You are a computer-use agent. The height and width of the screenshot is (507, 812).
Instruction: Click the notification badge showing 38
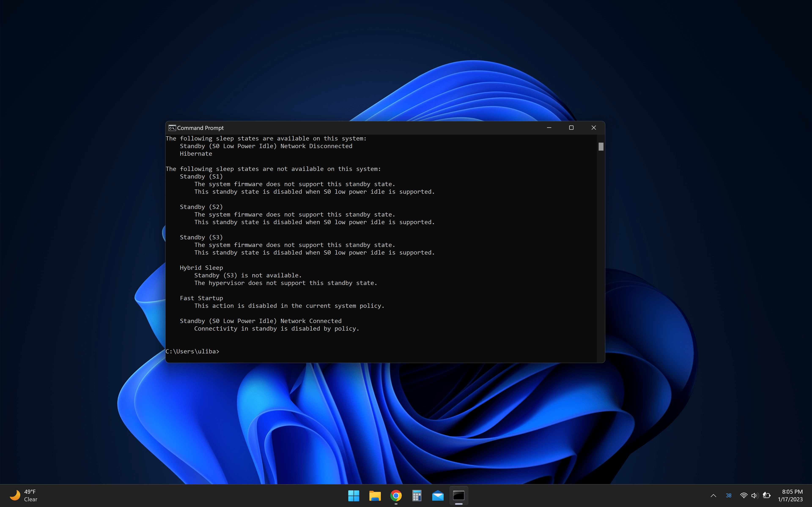click(x=729, y=495)
